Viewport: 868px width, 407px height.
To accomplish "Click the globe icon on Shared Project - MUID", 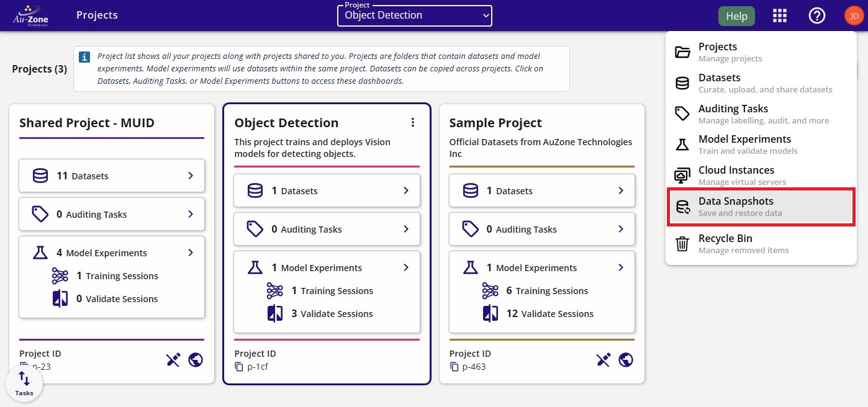I will point(196,360).
